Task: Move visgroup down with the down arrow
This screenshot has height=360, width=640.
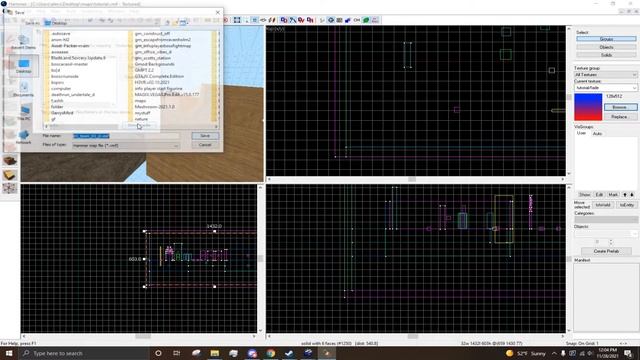Action: pyautogui.click(x=632, y=195)
